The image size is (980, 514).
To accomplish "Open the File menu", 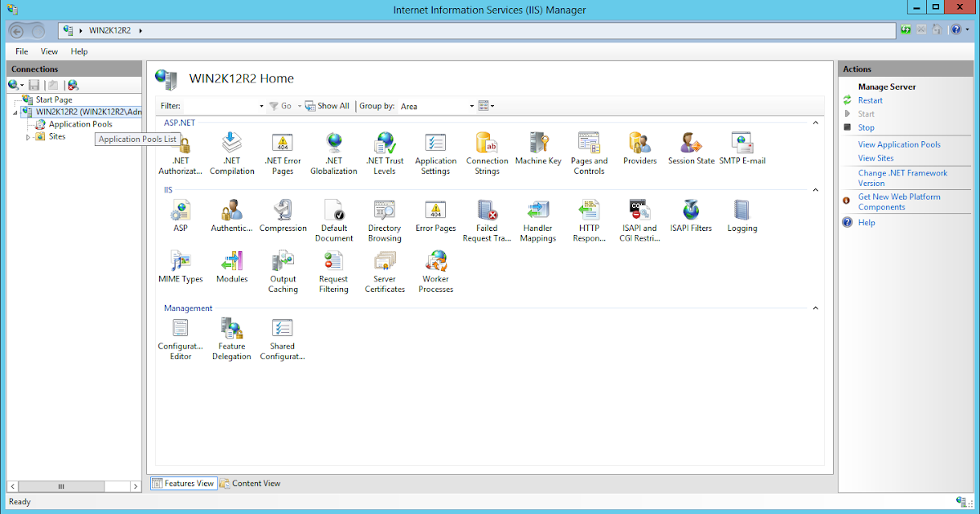I will tap(22, 51).
